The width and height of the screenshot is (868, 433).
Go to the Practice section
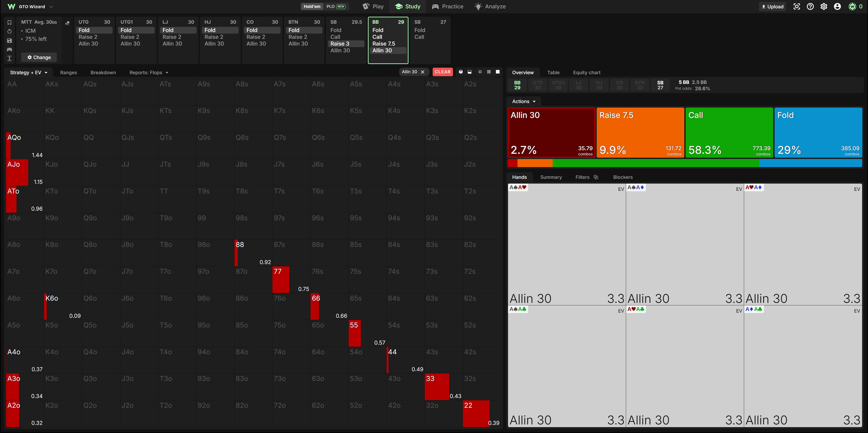pos(448,6)
